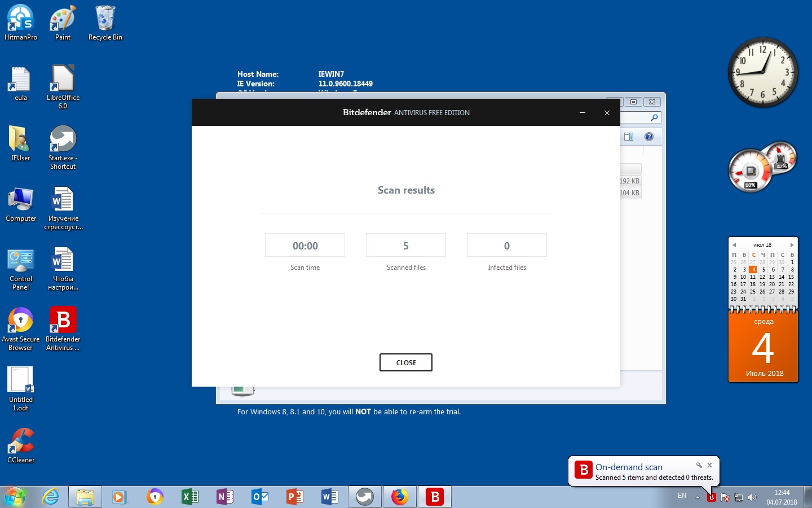Image resolution: width=812 pixels, height=508 pixels.
Task: Open Action Center flag tray icon
Action: (725, 497)
